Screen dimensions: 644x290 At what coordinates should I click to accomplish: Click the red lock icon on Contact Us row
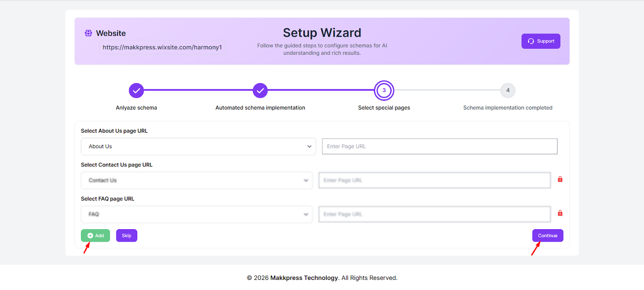[x=560, y=179]
